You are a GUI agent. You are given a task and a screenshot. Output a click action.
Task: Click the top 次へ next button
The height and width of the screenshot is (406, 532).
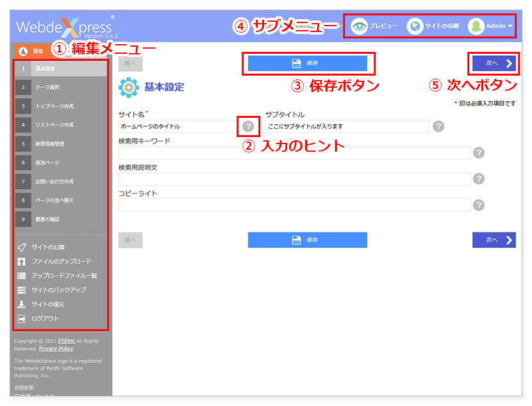(x=494, y=63)
